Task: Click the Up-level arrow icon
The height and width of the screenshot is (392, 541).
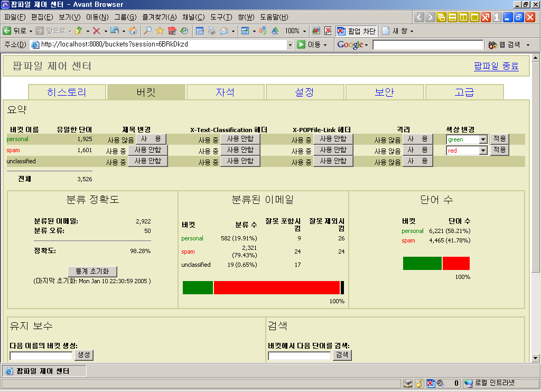Action: point(79,31)
